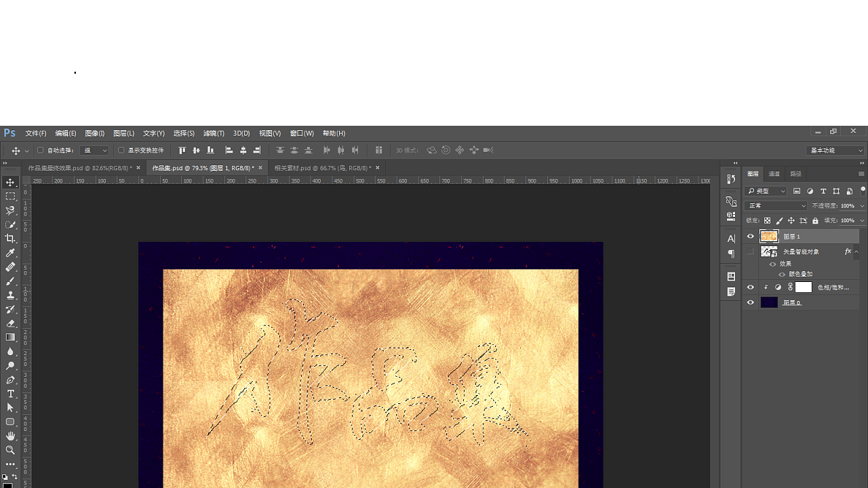Select the Hand tool

click(10, 436)
